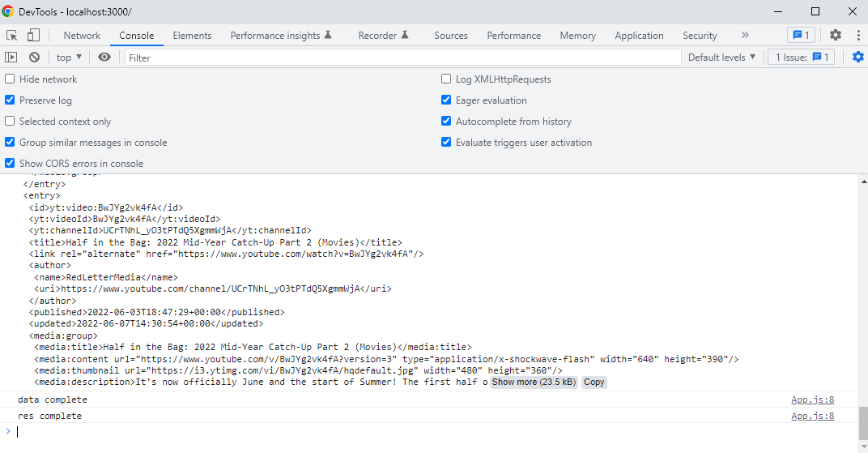Open the Default levels dropdown
The image size is (868, 453).
coord(721,57)
